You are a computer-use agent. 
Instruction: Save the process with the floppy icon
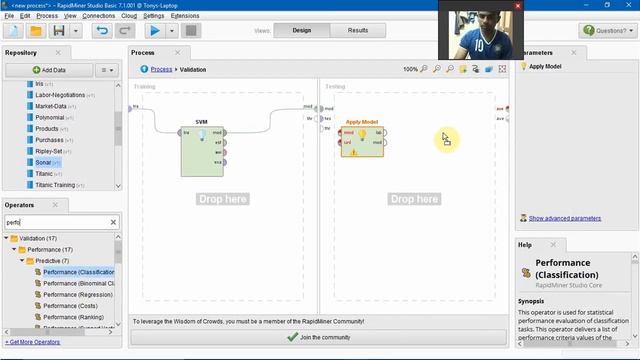(59, 31)
